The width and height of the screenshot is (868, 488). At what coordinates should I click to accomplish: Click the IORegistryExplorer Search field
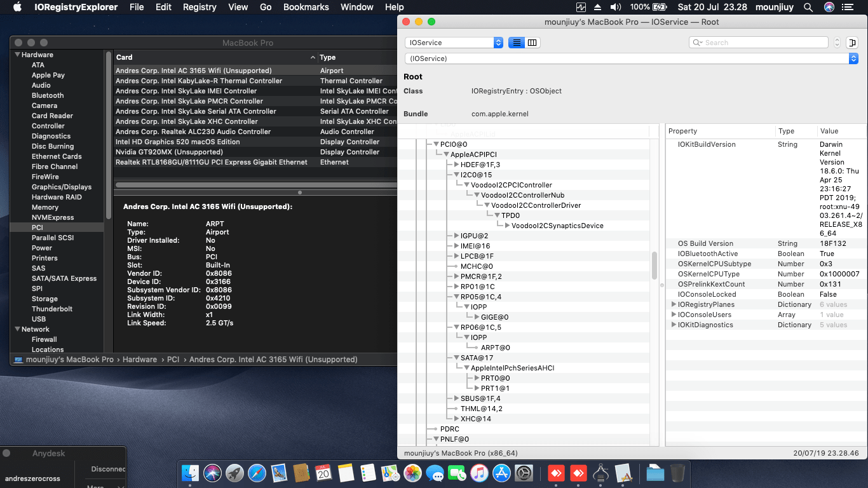(758, 43)
